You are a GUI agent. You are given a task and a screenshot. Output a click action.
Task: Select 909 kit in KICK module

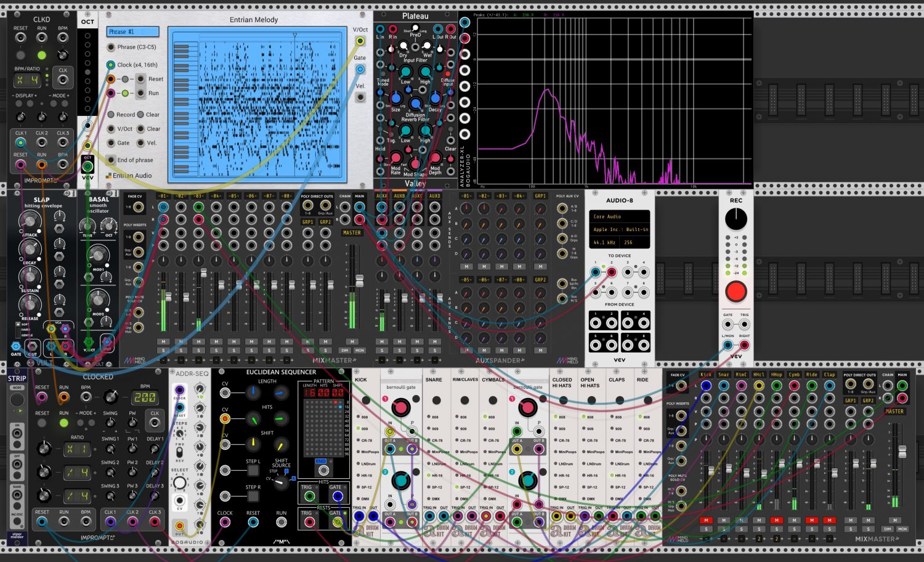pyautogui.click(x=358, y=428)
